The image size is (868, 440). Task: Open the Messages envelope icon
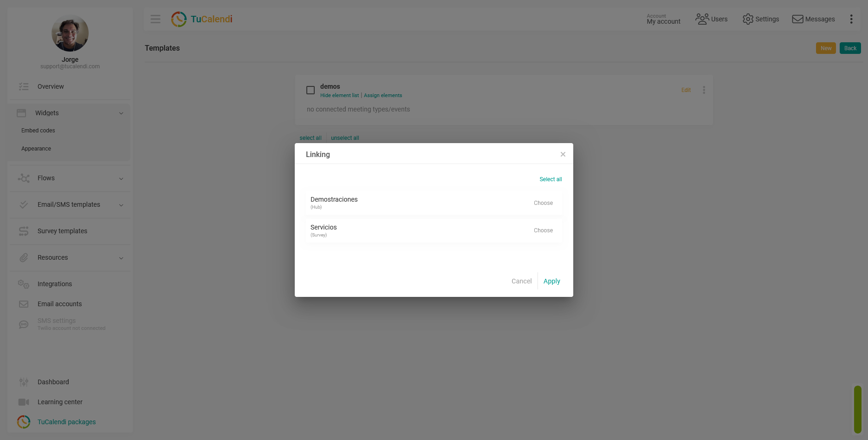(797, 19)
